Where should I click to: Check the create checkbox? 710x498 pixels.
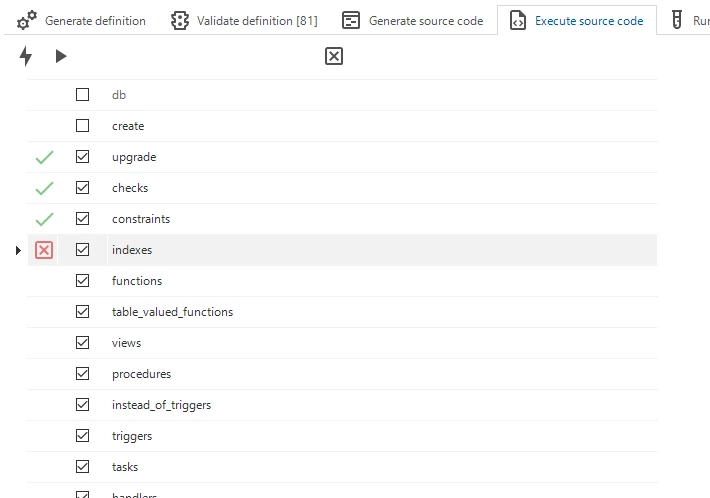coord(83,126)
